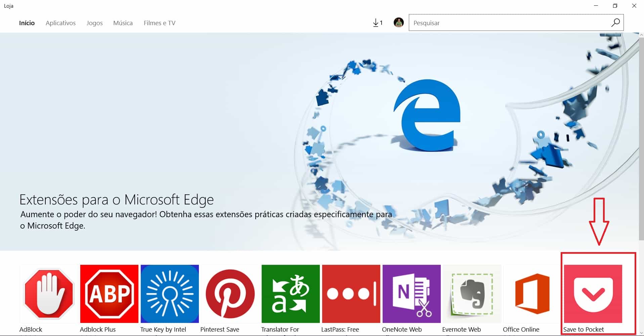Switch to the Filmes e TV tab
Image resolution: width=644 pixels, height=336 pixels.
point(160,23)
